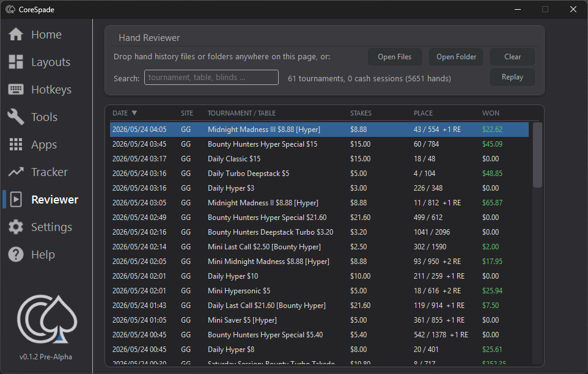Select the Daily Hyper $3 tournament
The width and height of the screenshot is (588, 374).
(x=319, y=188)
